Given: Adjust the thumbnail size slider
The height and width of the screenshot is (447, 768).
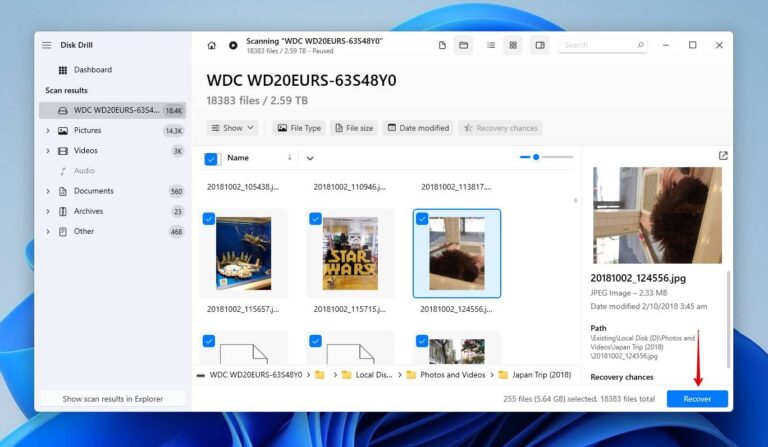Looking at the screenshot, I should coord(537,157).
